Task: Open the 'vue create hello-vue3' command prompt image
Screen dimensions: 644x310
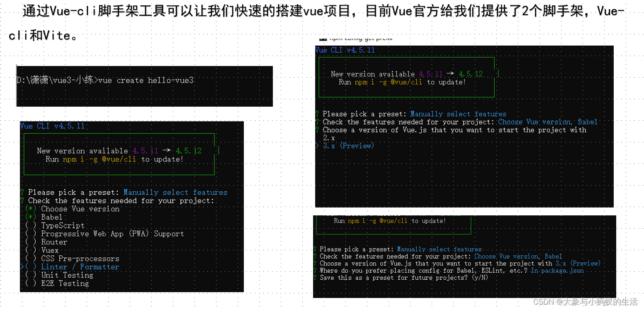Action: pos(144,86)
